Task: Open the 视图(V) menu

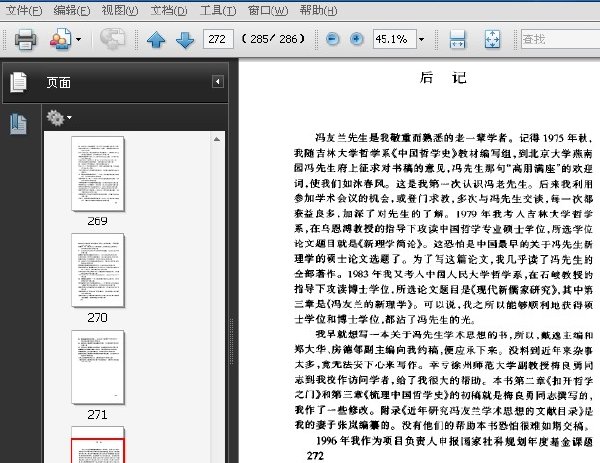Action: [x=120, y=10]
